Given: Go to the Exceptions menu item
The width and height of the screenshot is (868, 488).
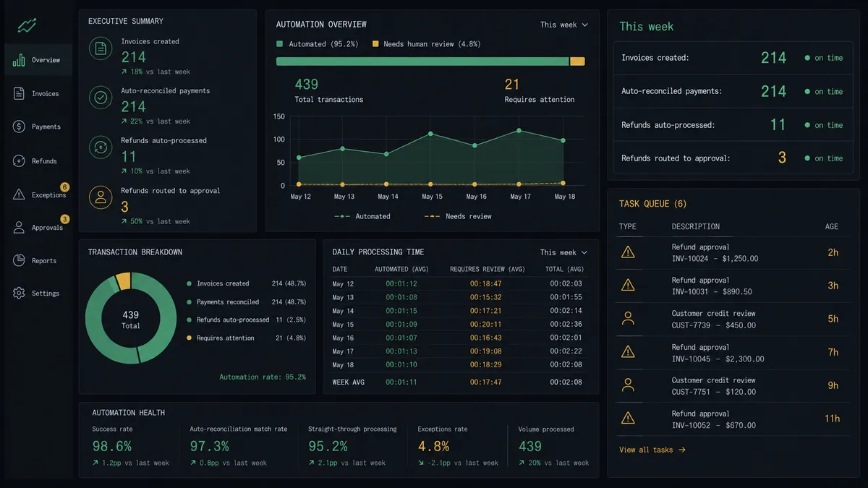Looking at the screenshot, I should [38, 194].
